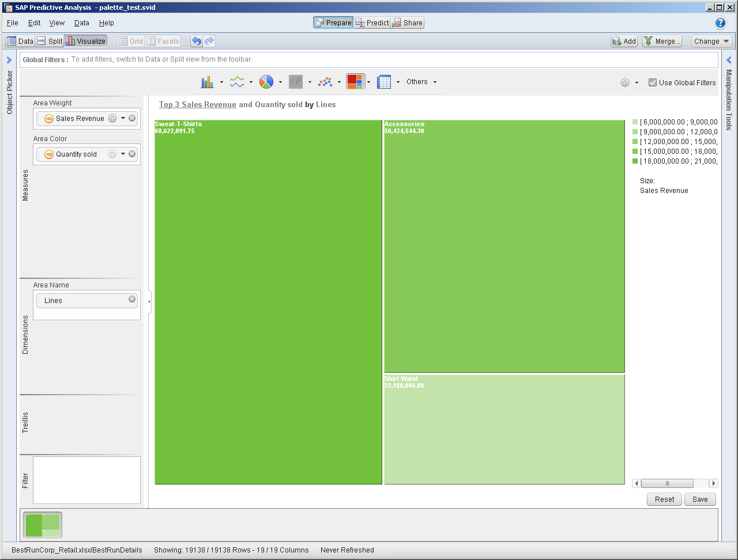Pick the scatter plot chart icon
The height and width of the screenshot is (560, 738).
325,82
